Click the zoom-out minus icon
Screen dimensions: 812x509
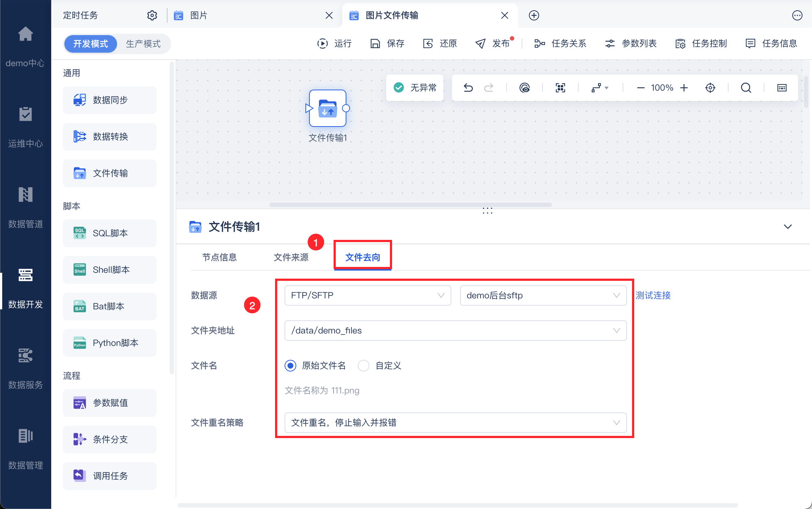point(640,88)
